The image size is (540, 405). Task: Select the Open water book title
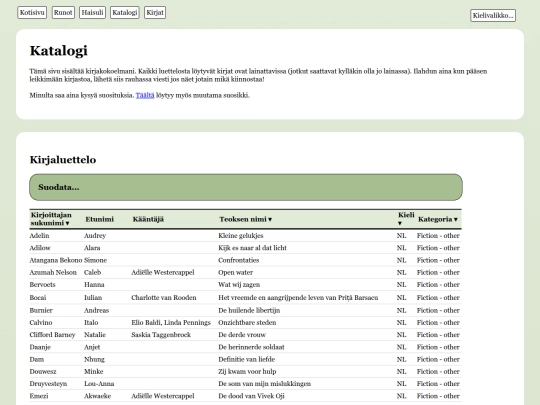236,272
